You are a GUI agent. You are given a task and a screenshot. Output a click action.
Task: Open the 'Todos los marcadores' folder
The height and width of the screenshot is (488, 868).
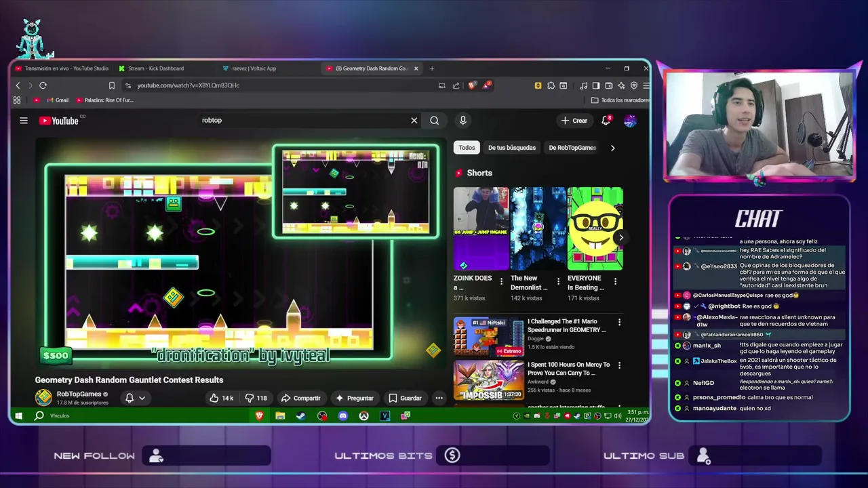[x=620, y=100]
